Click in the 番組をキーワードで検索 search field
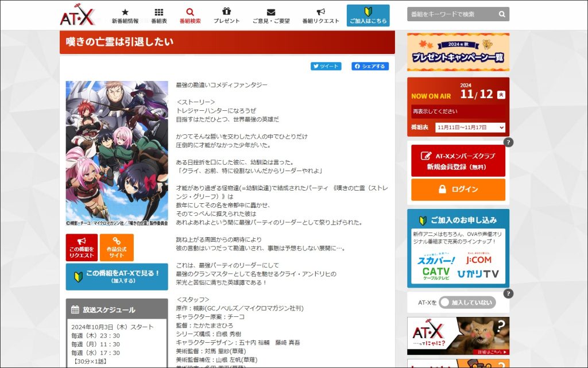Screen dimensions: 588x368 pyautogui.click(x=451, y=14)
